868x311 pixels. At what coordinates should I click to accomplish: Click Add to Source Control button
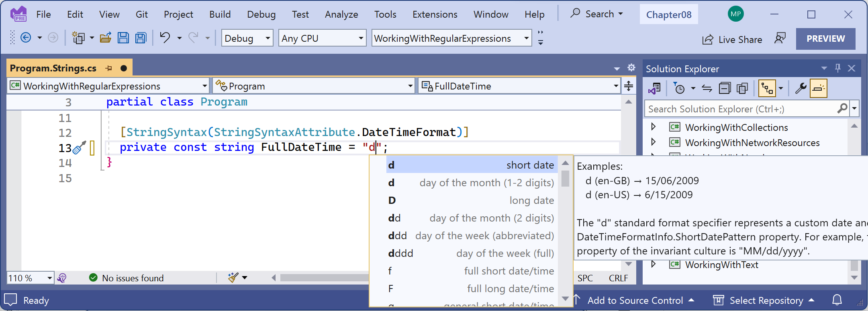635,300
